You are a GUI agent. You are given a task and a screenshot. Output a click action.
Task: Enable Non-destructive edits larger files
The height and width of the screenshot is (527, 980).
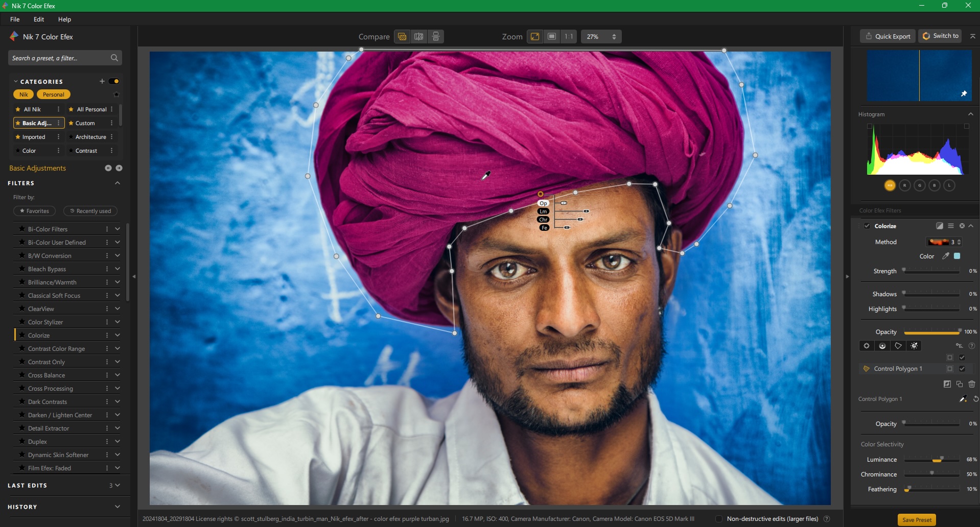[x=718, y=519]
